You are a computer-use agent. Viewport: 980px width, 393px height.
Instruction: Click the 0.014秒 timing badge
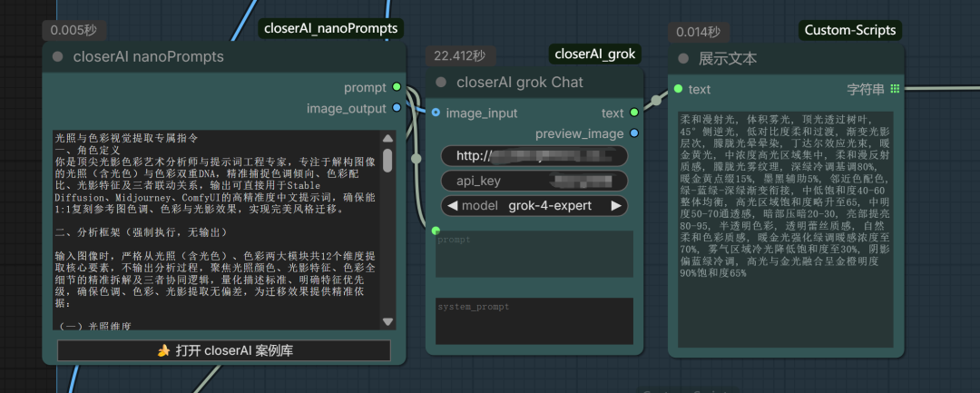point(699,33)
